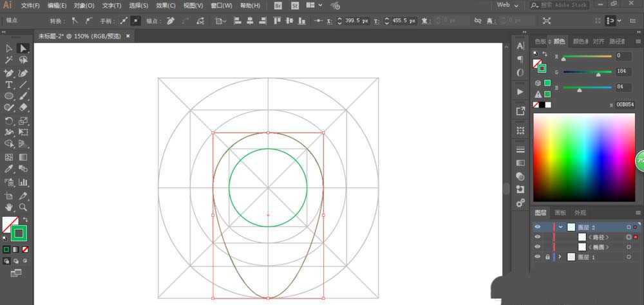Choose the Eyedropper tool
Image resolution: width=644 pixels, height=305 pixels.
[9, 169]
